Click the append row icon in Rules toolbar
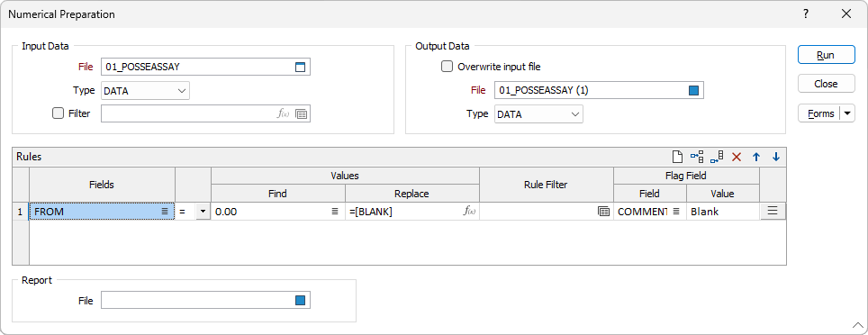The width and height of the screenshot is (868, 335). click(717, 158)
